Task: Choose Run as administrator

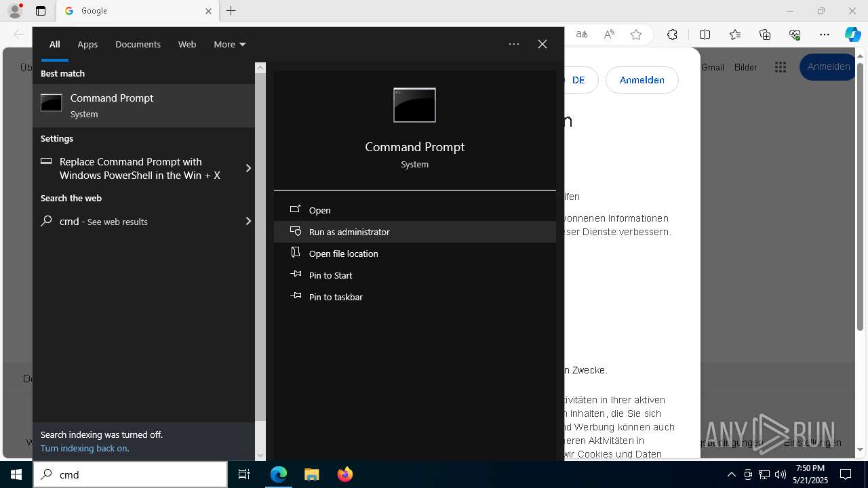Action: coord(414,232)
